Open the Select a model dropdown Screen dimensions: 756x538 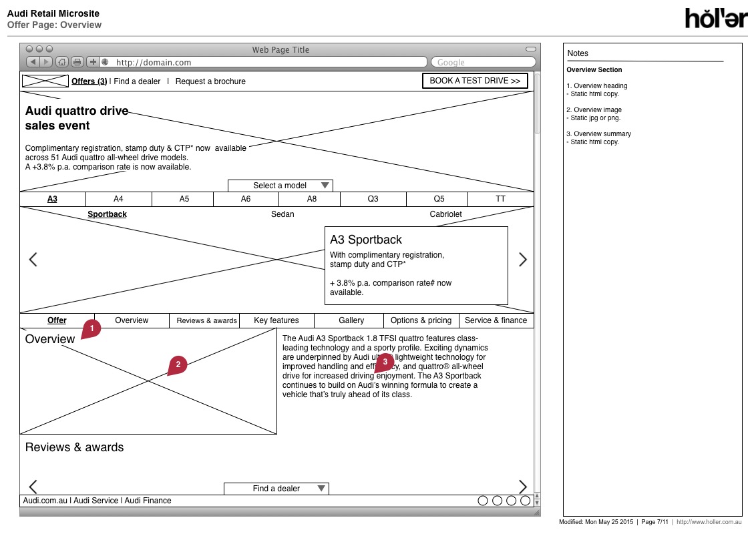tap(280, 186)
